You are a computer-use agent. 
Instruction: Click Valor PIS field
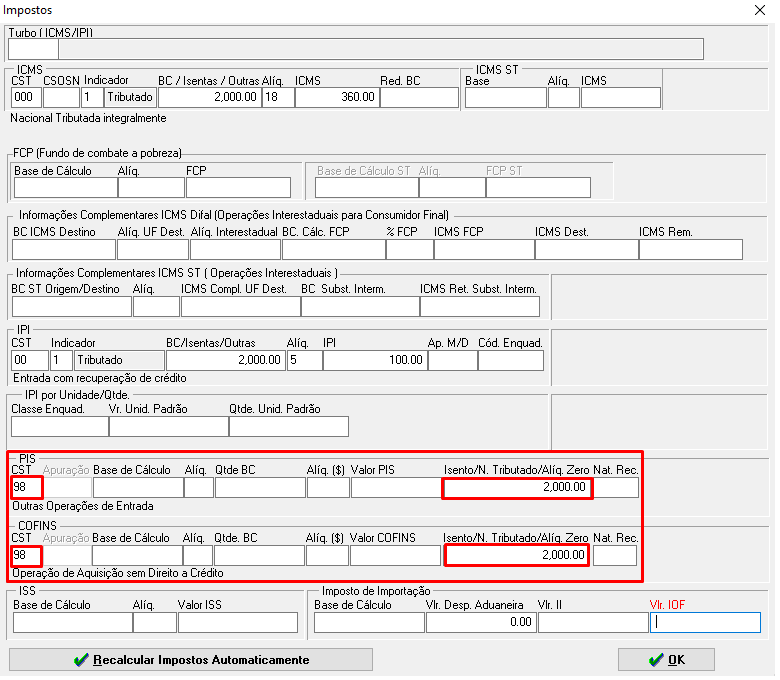(x=396, y=487)
